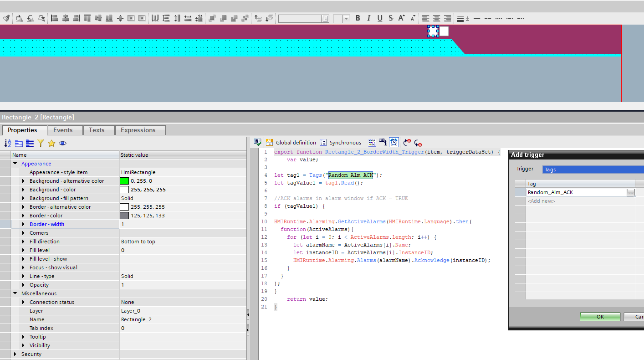Open the Expressions tab
644x360 pixels.
tap(138, 130)
